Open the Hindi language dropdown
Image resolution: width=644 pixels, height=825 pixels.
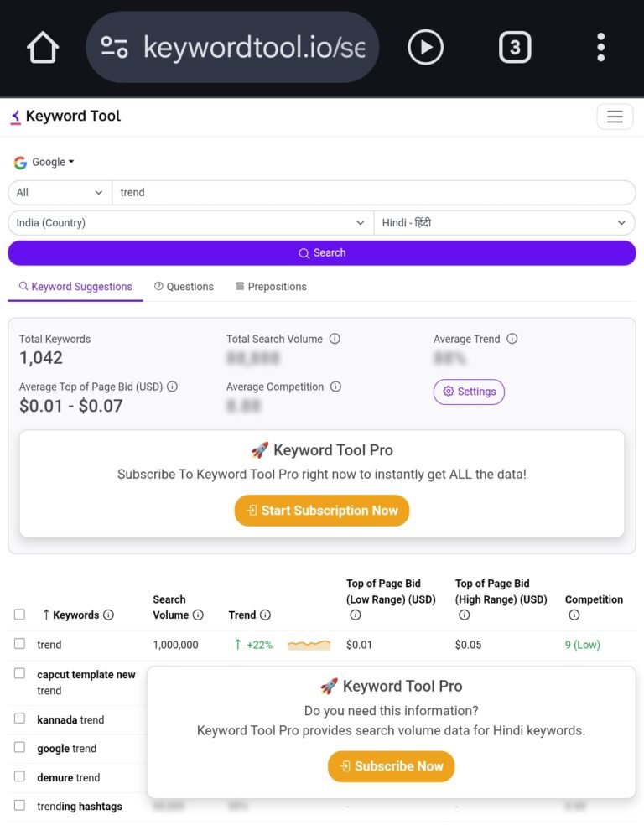[x=504, y=223]
